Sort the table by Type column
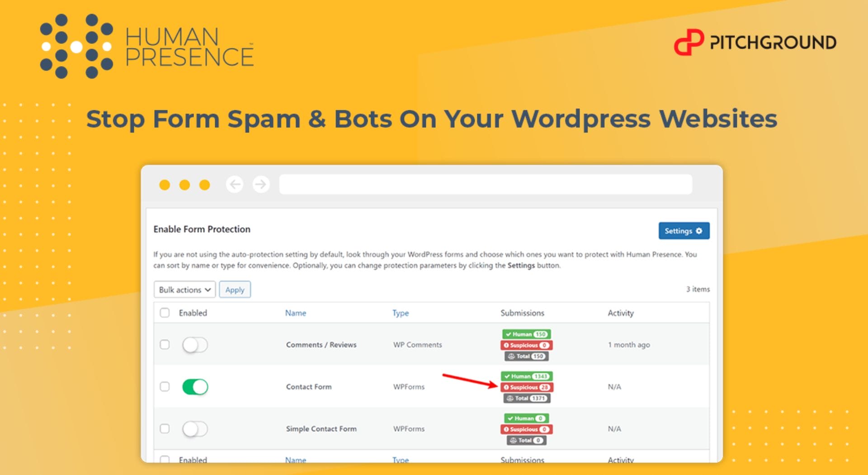This screenshot has width=868, height=475. (400, 313)
